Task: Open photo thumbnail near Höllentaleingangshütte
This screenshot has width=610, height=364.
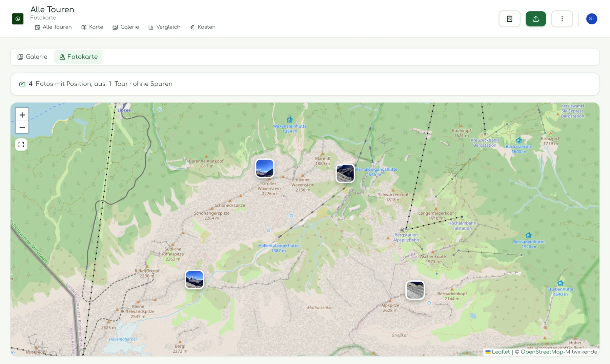Action: [x=345, y=173]
